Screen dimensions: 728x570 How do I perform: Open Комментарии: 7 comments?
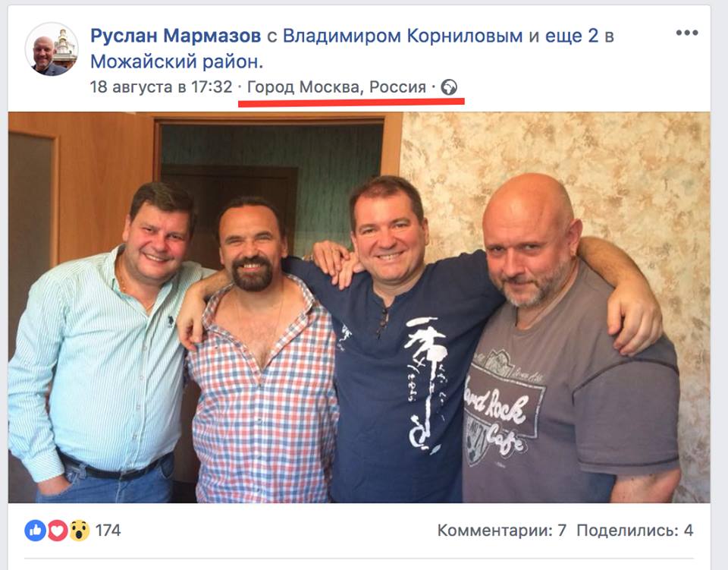coord(502,530)
